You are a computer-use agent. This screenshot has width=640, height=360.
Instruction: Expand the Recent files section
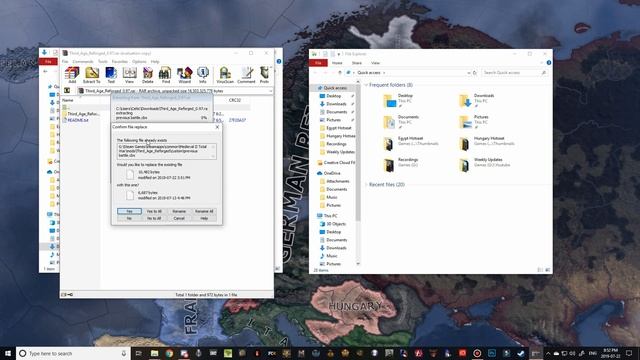pyautogui.click(x=366, y=184)
